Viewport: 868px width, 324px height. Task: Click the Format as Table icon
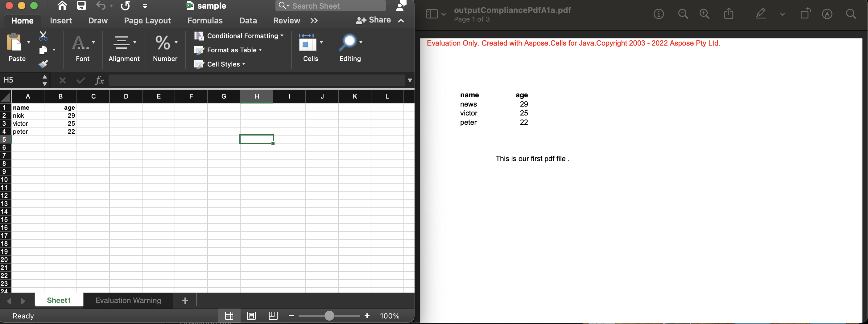tap(200, 50)
